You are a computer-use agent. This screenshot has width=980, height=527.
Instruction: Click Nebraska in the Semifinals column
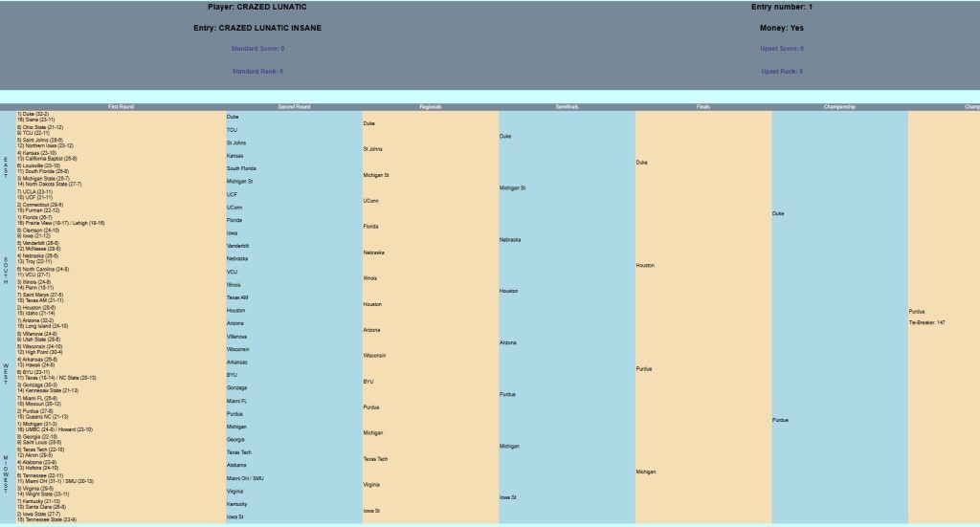[x=510, y=239]
